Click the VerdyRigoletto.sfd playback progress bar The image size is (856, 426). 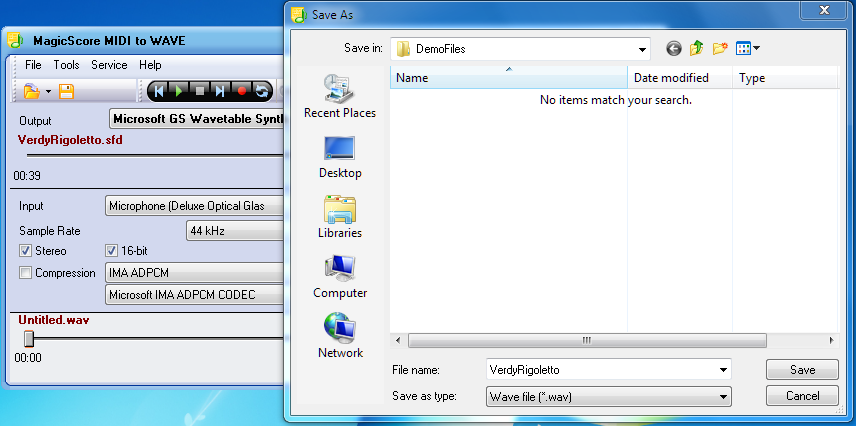(x=155, y=155)
